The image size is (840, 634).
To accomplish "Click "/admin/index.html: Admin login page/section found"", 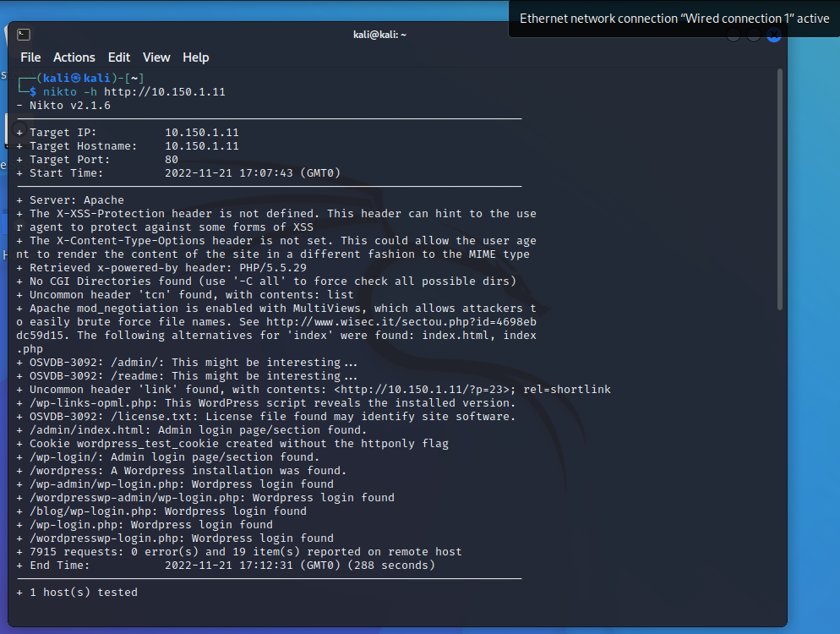I will 199,429.
